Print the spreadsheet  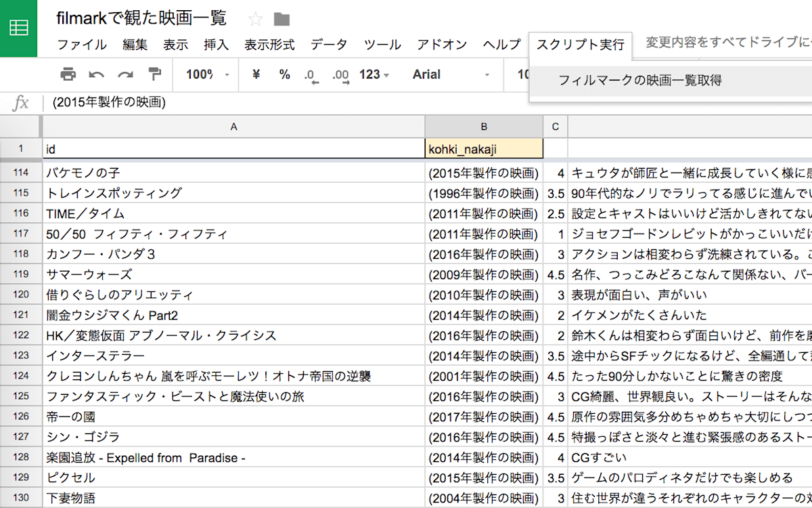click(68, 75)
